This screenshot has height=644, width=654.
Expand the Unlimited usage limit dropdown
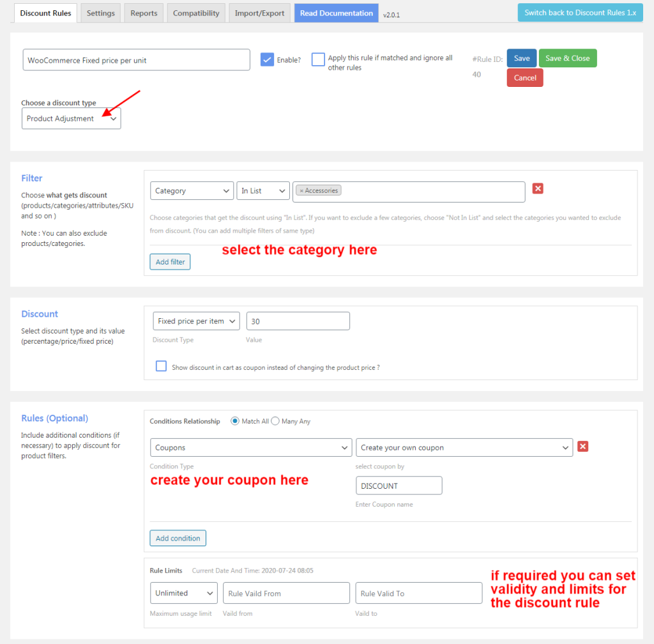click(x=184, y=593)
